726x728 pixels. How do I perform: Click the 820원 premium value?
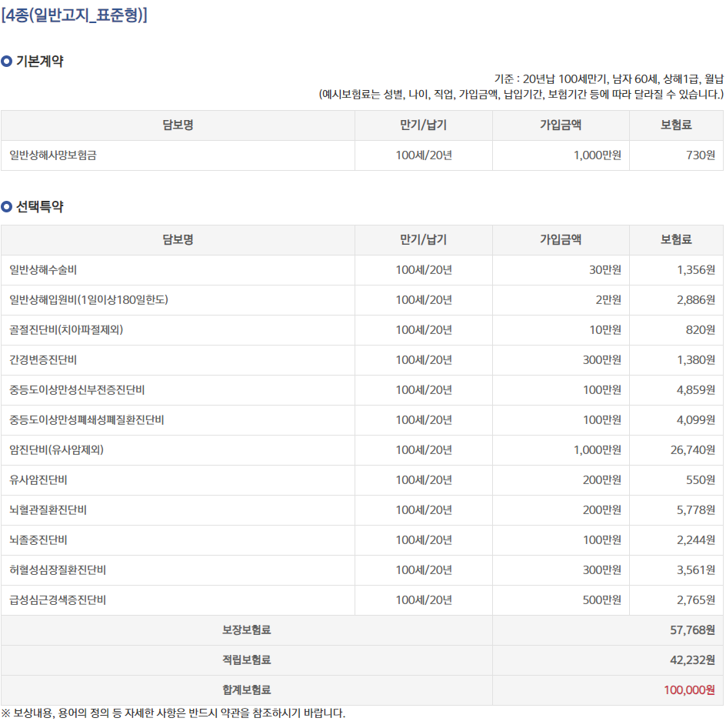point(701,329)
